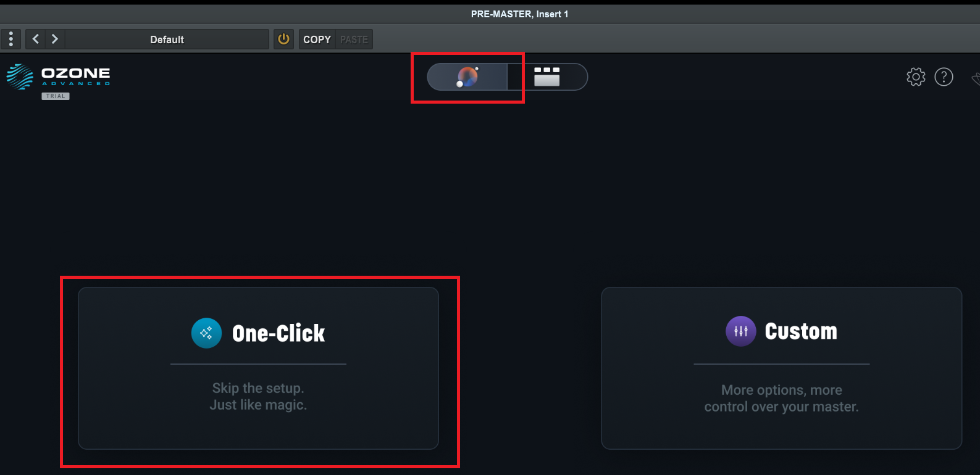
Task: Select the One-Click sparkle icon
Action: click(x=206, y=333)
